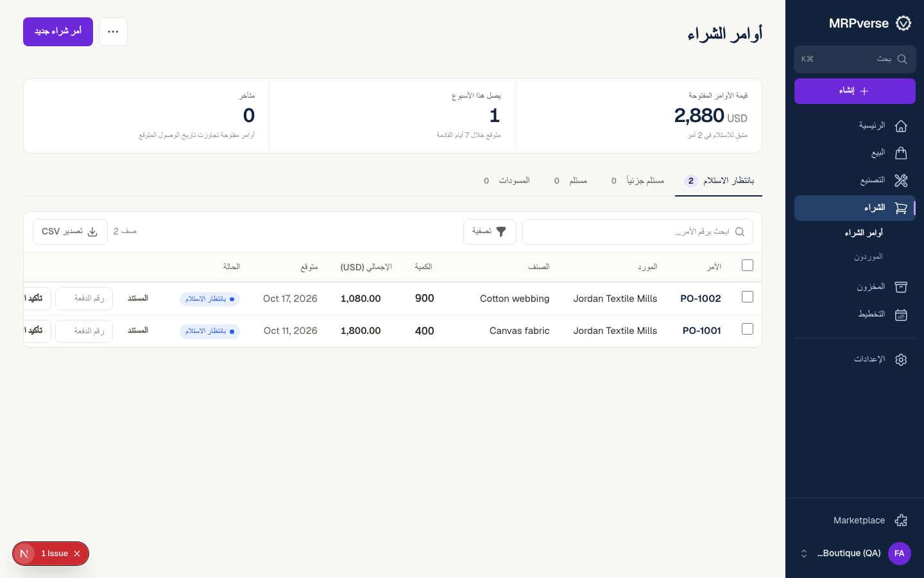This screenshot has width=924, height=578.
Task: Click the MRPverse logo icon
Action: point(903,23)
